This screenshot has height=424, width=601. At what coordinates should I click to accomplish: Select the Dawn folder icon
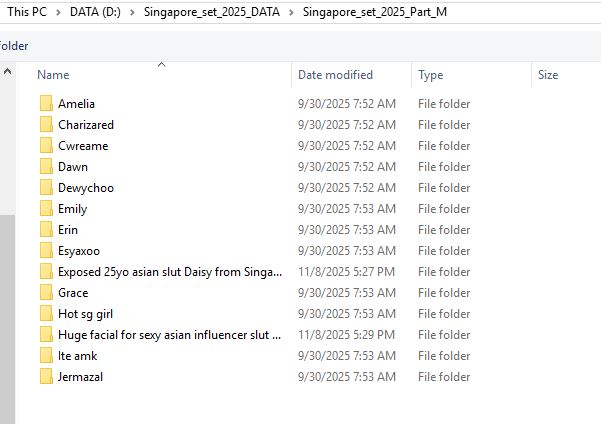46,167
